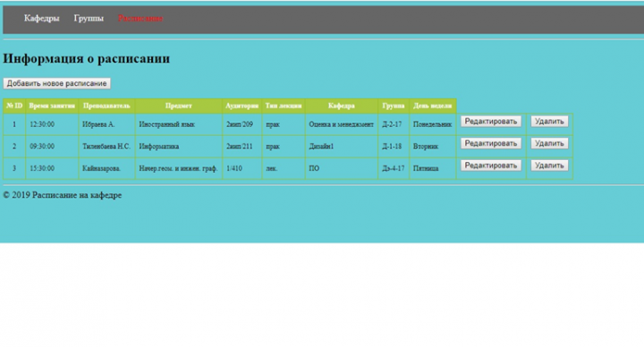This screenshot has width=644, height=347.
Task: Select the Расписание navigation link
Action: click(140, 18)
